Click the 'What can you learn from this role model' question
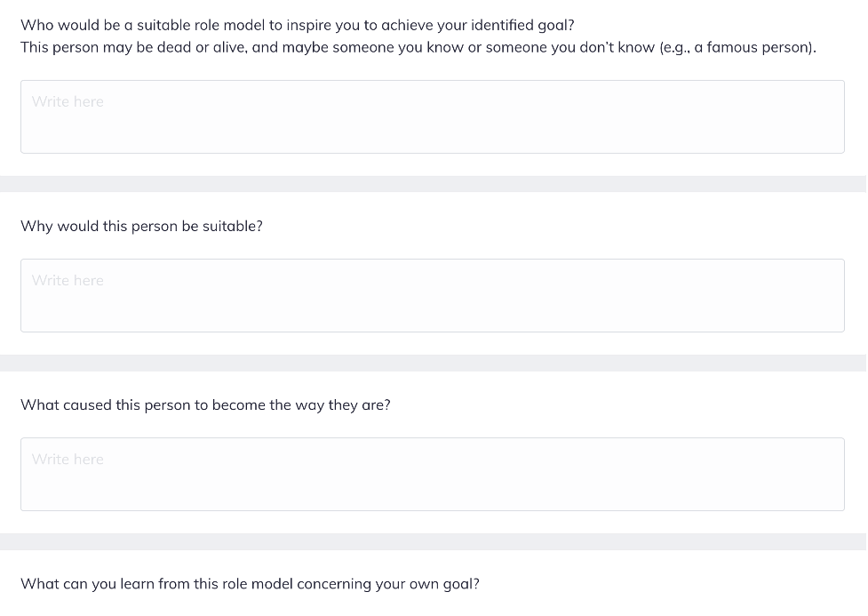 click(x=250, y=584)
